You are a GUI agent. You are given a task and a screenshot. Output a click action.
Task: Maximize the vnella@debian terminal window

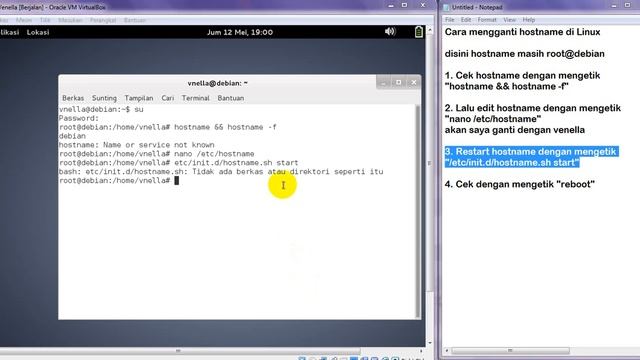[x=398, y=82]
